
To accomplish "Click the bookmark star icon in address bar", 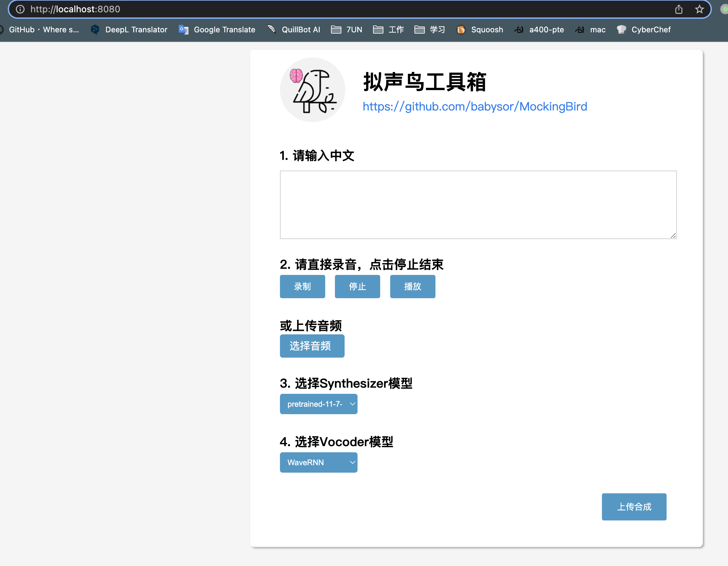I will coord(699,9).
